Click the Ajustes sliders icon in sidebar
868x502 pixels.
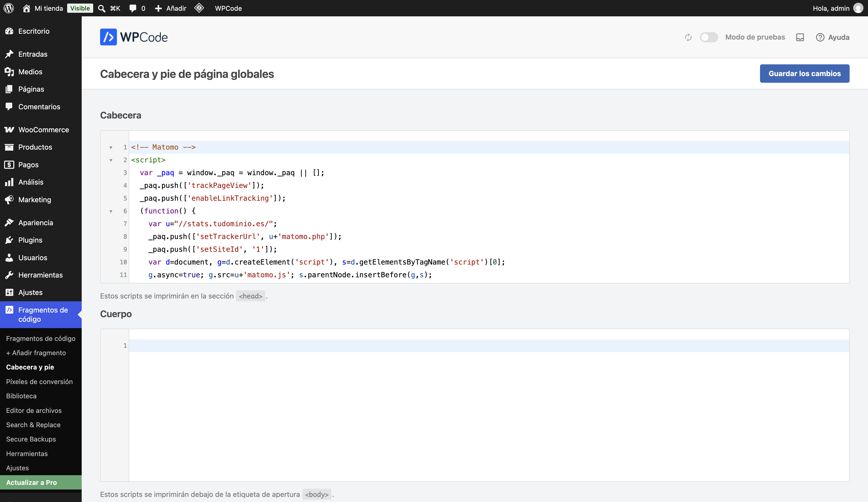click(x=9, y=293)
